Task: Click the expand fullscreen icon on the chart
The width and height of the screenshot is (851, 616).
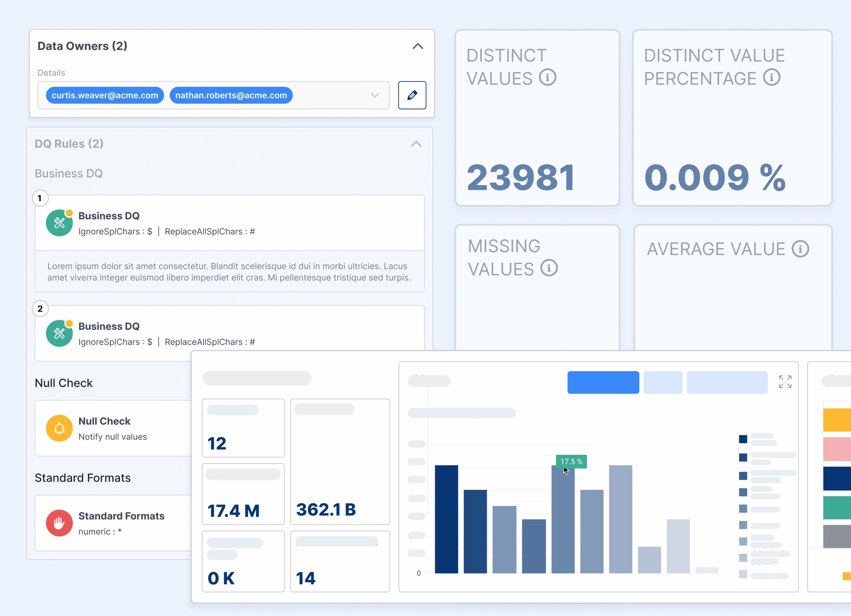Action: [x=785, y=382]
